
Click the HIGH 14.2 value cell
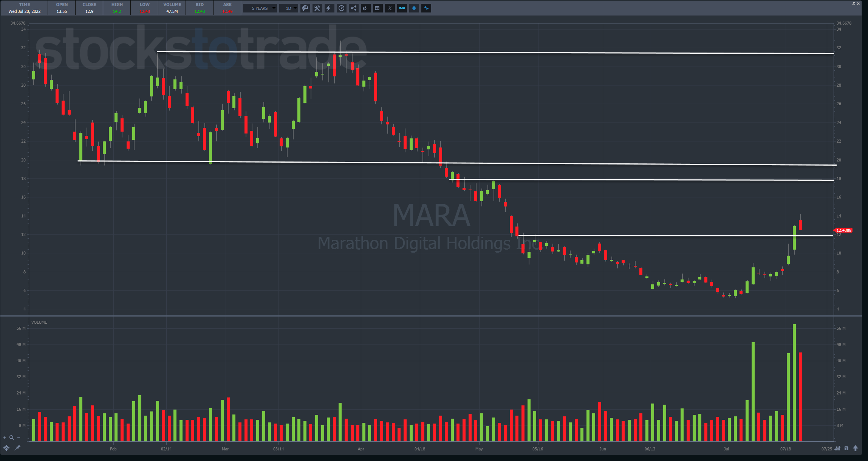coord(117,8)
